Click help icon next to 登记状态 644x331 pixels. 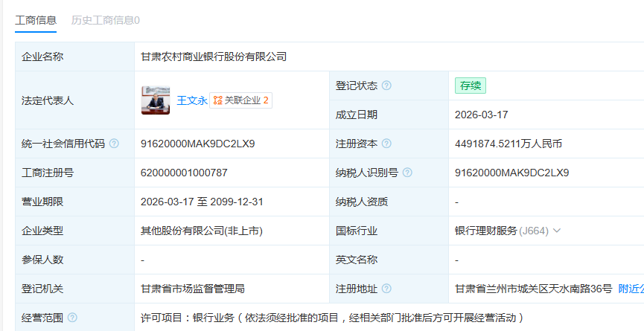click(x=386, y=86)
